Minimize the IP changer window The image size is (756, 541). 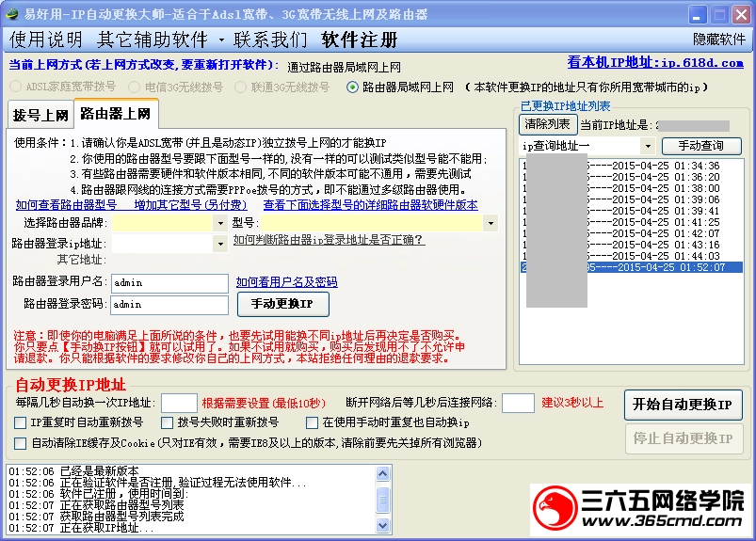click(x=698, y=14)
